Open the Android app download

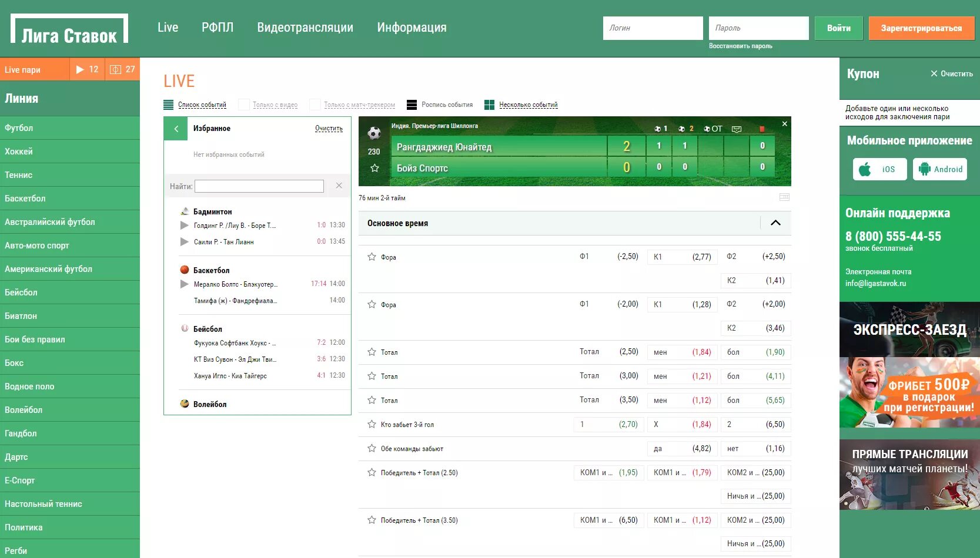pyautogui.click(x=940, y=169)
